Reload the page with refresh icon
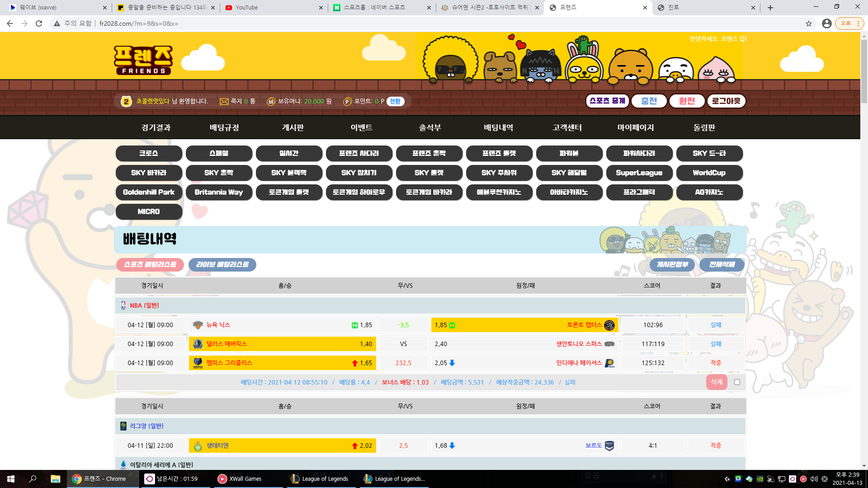 tap(39, 23)
